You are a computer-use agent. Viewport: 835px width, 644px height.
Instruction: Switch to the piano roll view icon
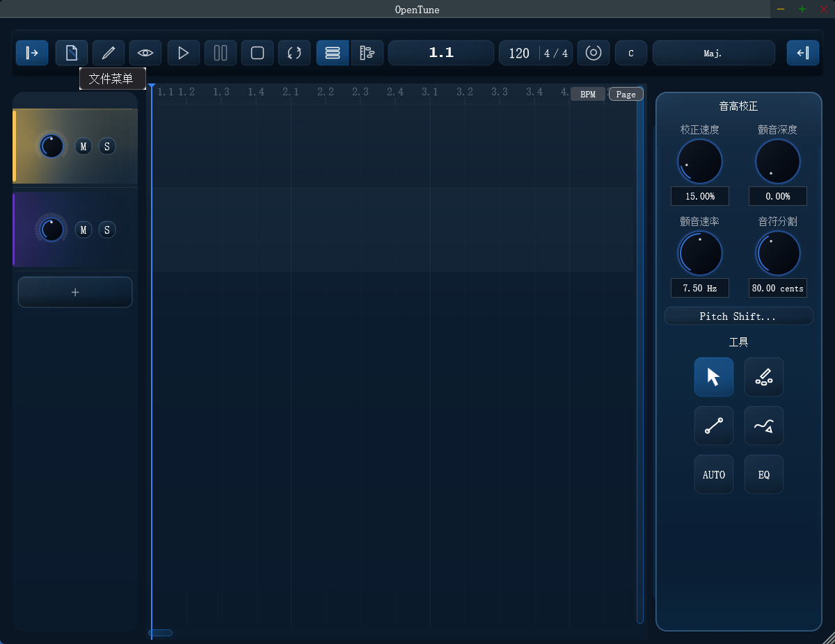click(367, 53)
